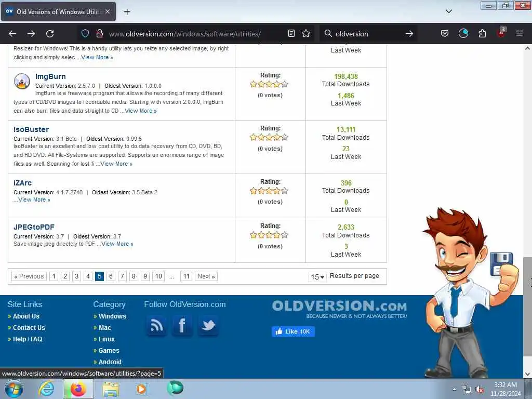Click the search box containing oldversion

(368, 34)
